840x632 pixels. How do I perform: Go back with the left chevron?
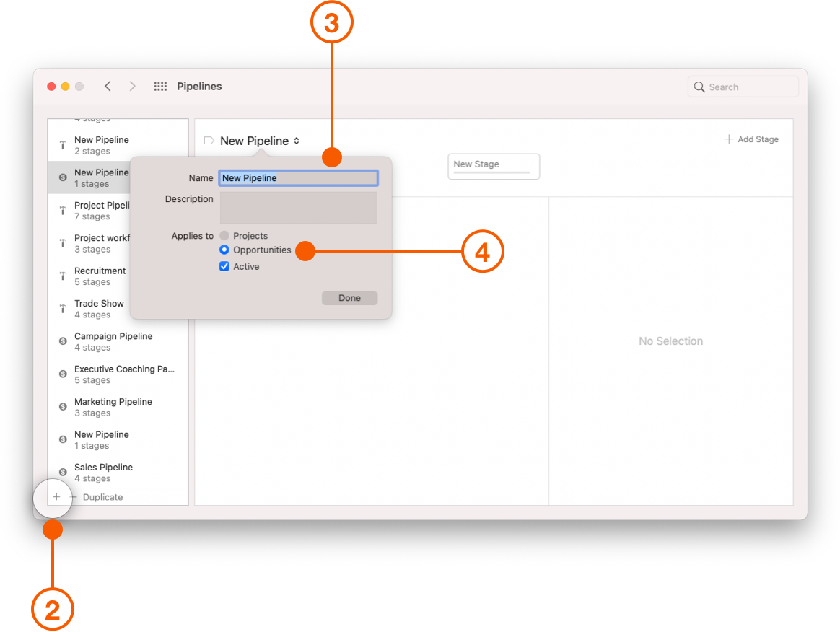[x=108, y=87]
